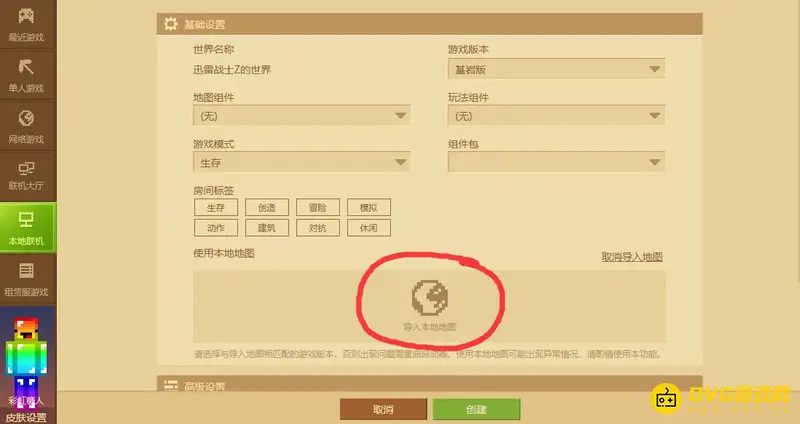Click the 导入本地地图 globe import icon
This screenshot has height=424, width=800.
point(430,296)
